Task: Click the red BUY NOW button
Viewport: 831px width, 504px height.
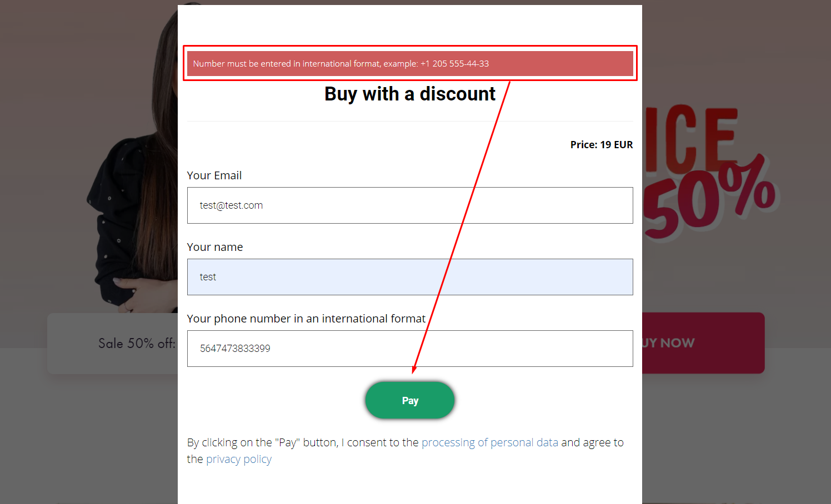Action: click(x=703, y=343)
